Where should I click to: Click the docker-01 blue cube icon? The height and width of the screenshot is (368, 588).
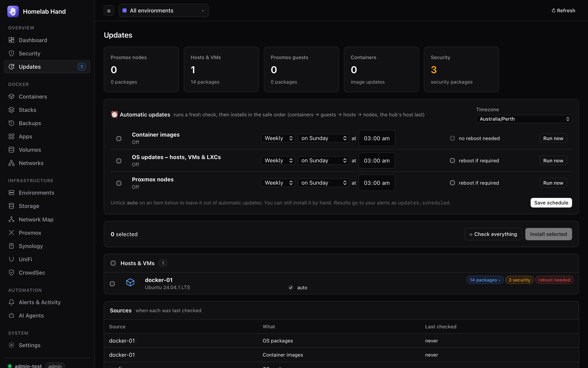(x=130, y=282)
